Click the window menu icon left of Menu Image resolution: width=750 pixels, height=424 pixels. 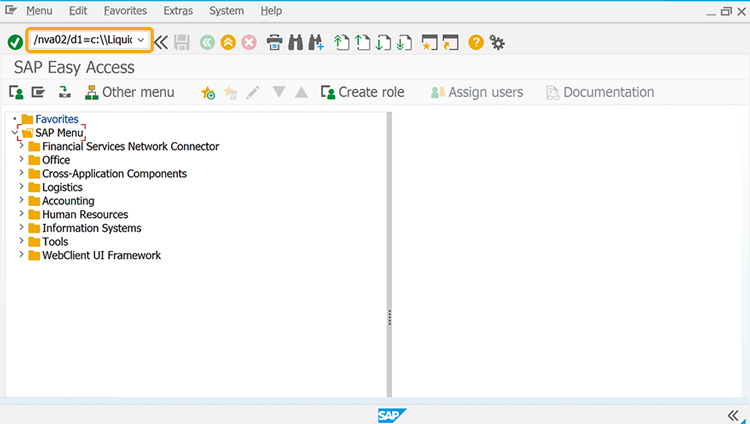pyautogui.click(x=11, y=10)
